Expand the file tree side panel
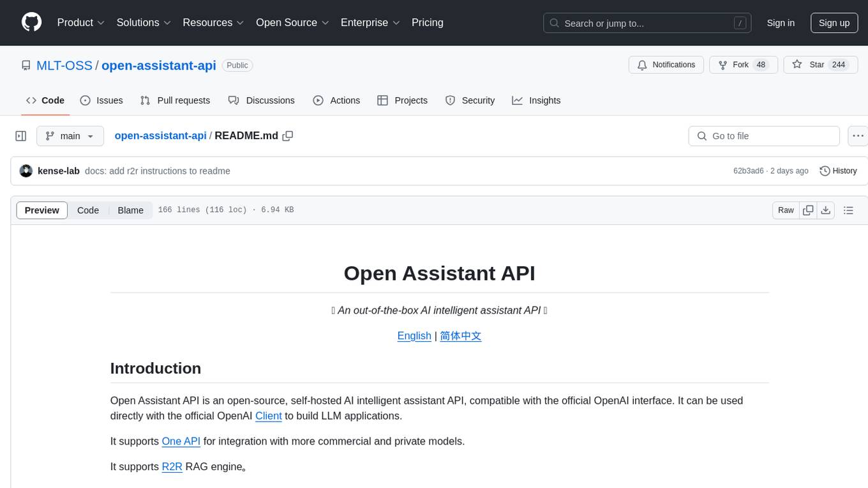 coord(21,136)
